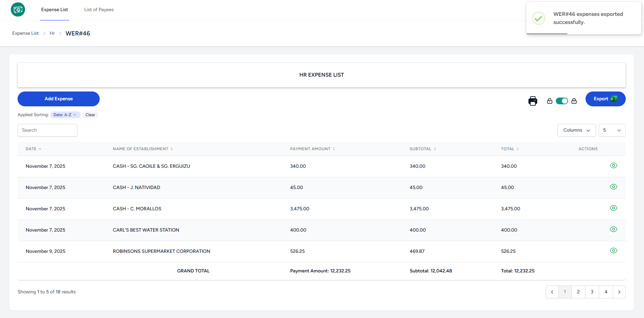Viewport: 644px width, 318px height.
Task: Click the CASH - J. NATIVIDAD name cell
Action: (137, 188)
